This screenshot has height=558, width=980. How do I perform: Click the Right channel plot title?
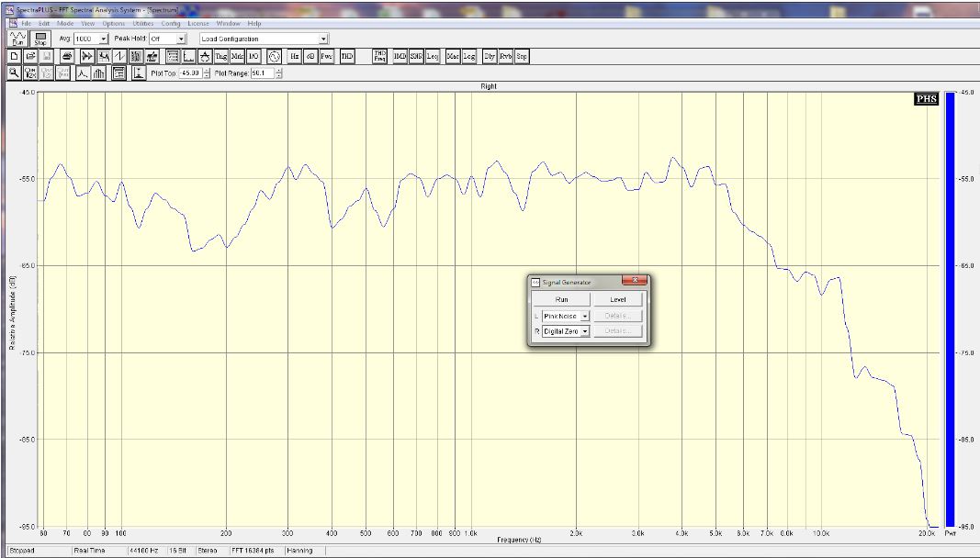click(x=489, y=86)
